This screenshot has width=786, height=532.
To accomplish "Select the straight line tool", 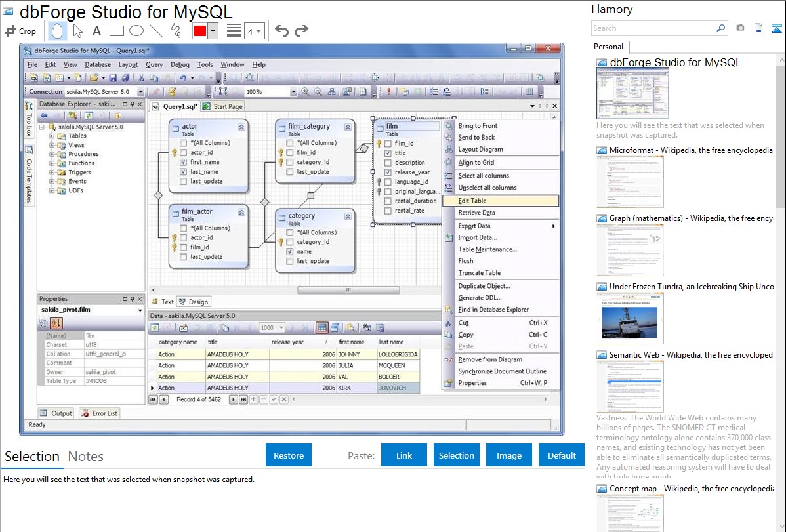I will (156, 31).
